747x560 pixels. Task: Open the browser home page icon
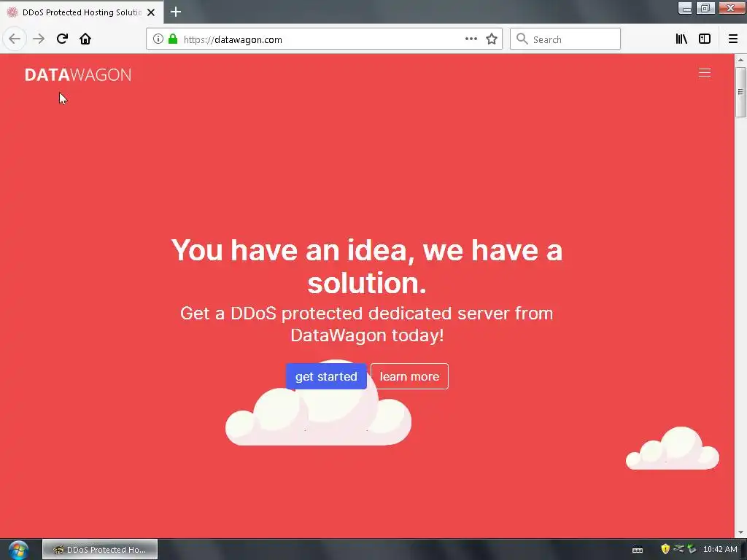point(85,39)
